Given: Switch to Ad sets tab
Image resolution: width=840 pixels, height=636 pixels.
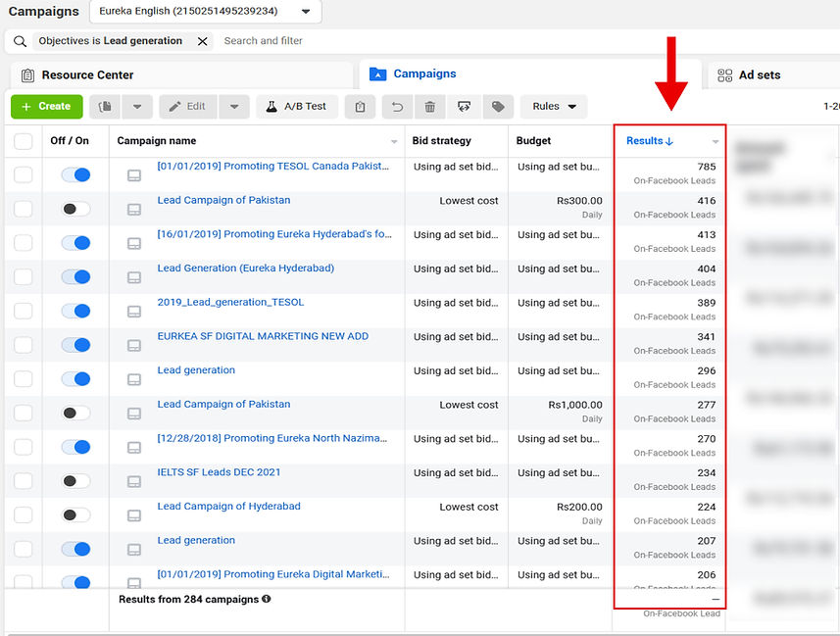Looking at the screenshot, I should point(774,75).
